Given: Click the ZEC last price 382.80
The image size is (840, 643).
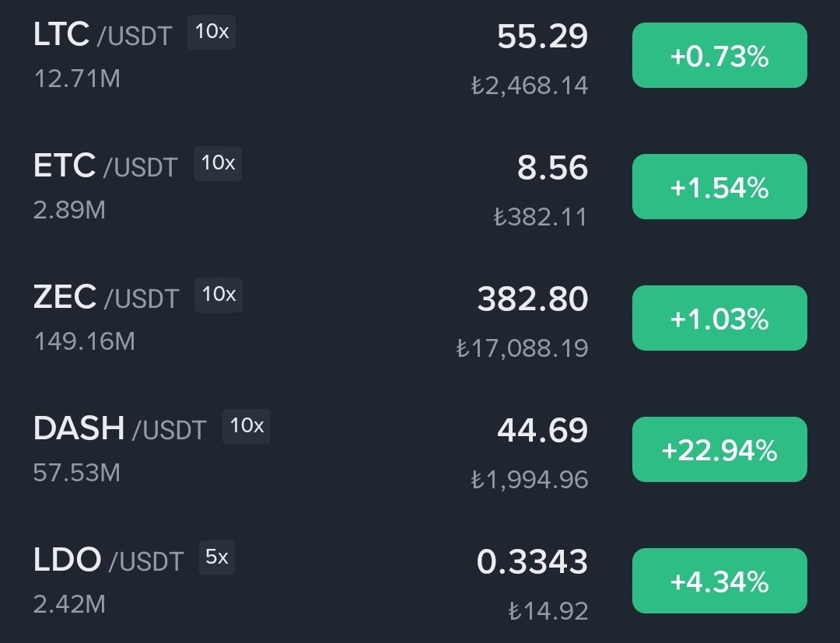Looking at the screenshot, I should [532, 299].
